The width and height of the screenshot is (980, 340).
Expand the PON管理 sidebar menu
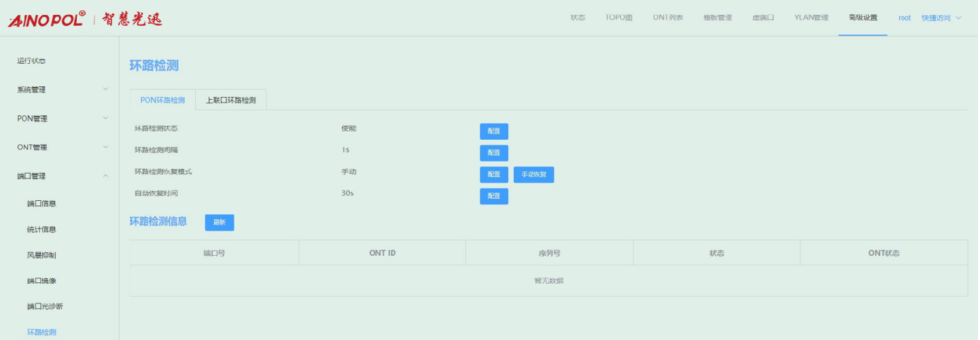(62, 118)
